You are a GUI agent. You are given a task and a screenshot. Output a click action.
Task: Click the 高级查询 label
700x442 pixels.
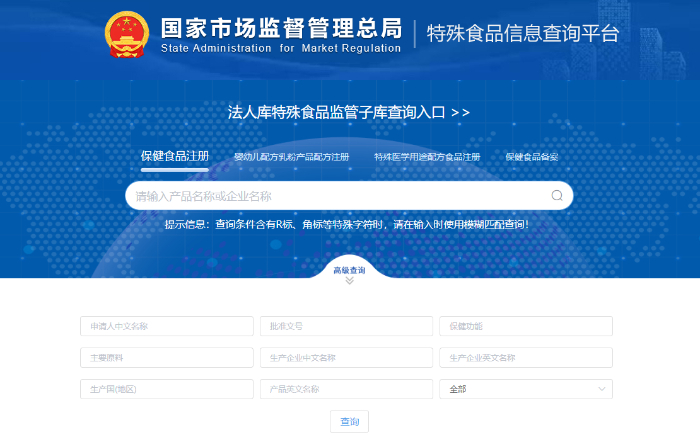[349, 270]
